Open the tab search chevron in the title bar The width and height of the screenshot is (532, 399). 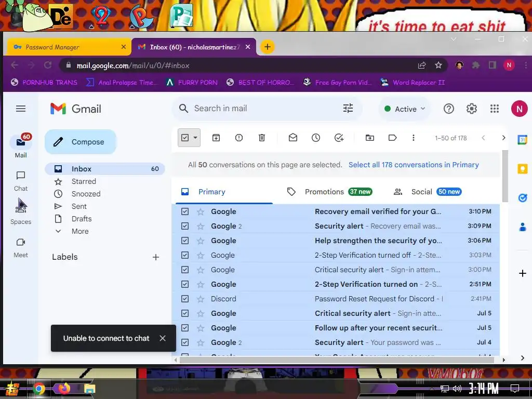[x=454, y=39]
